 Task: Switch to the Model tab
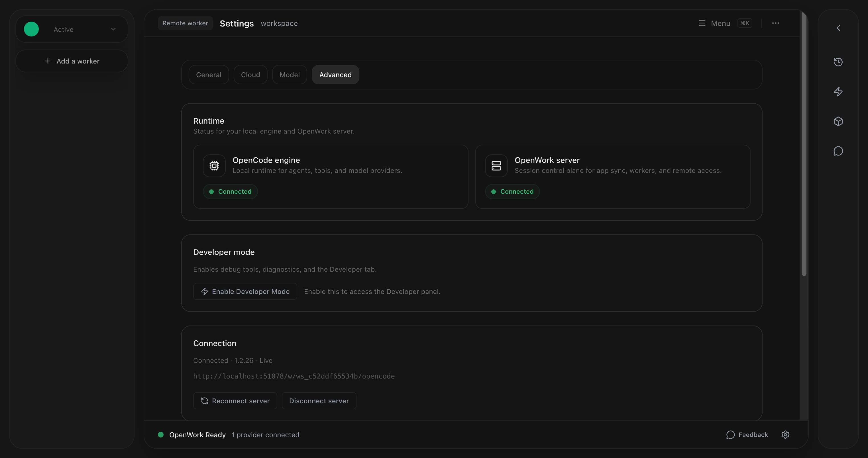(x=290, y=75)
